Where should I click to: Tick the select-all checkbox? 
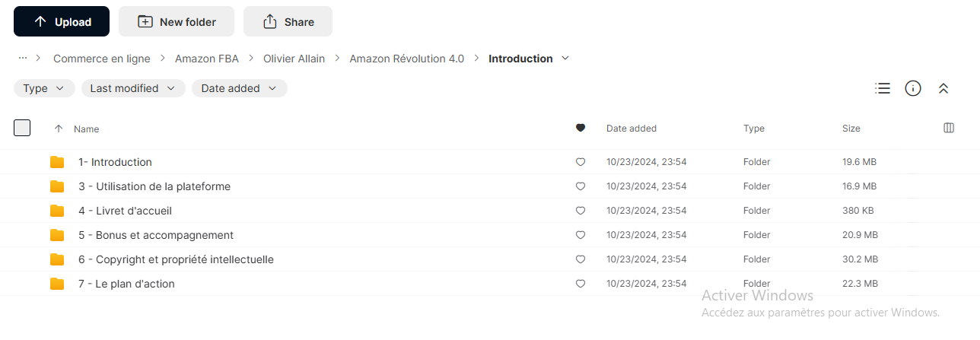coord(22,128)
